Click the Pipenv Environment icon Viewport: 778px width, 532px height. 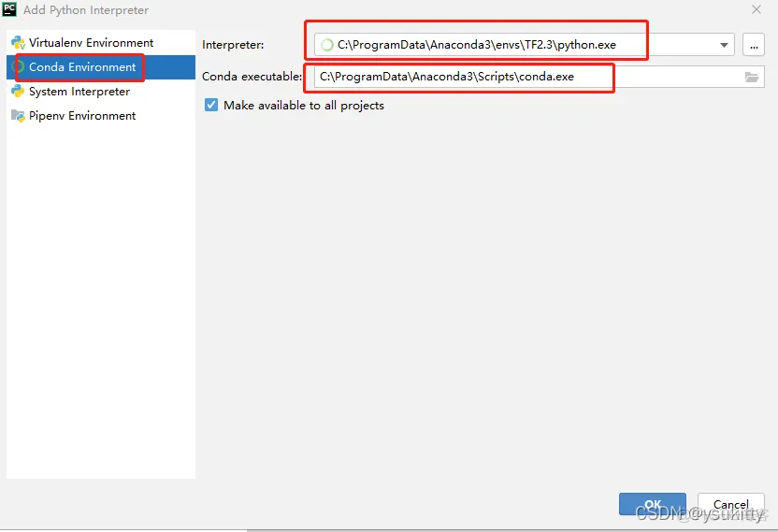pyautogui.click(x=18, y=116)
